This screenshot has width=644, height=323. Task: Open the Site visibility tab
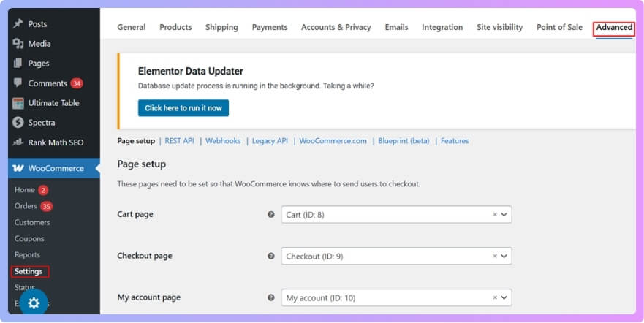(499, 27)
